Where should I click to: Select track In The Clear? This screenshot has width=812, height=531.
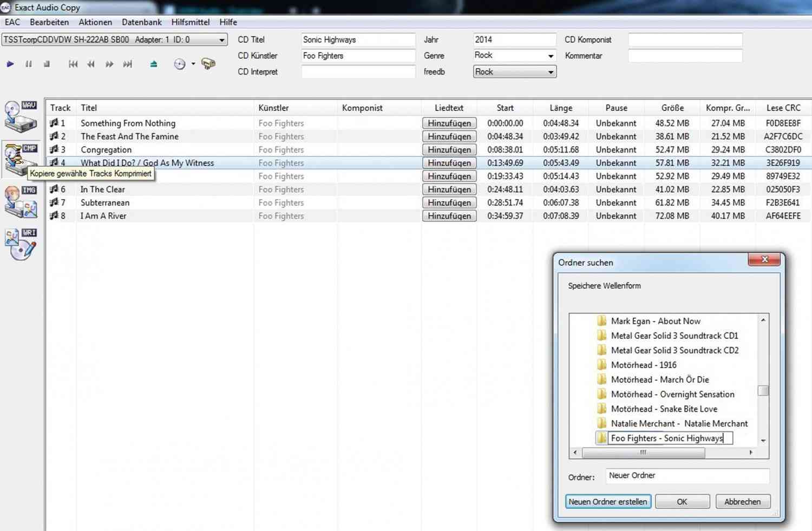tap(103, 189)
